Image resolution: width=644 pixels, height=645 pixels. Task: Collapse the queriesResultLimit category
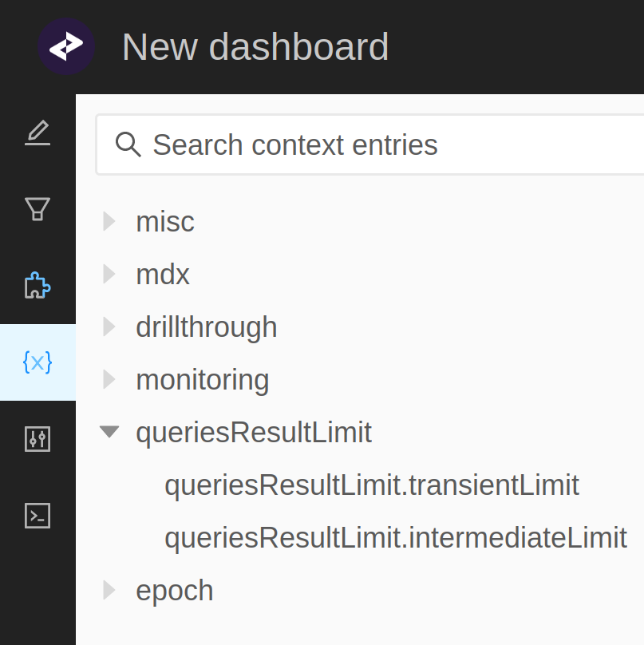109,432
